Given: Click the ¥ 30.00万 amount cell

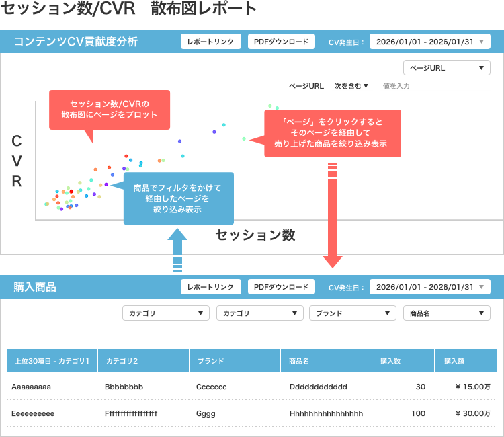Looking at the screenshot, I should click(473, 413).
